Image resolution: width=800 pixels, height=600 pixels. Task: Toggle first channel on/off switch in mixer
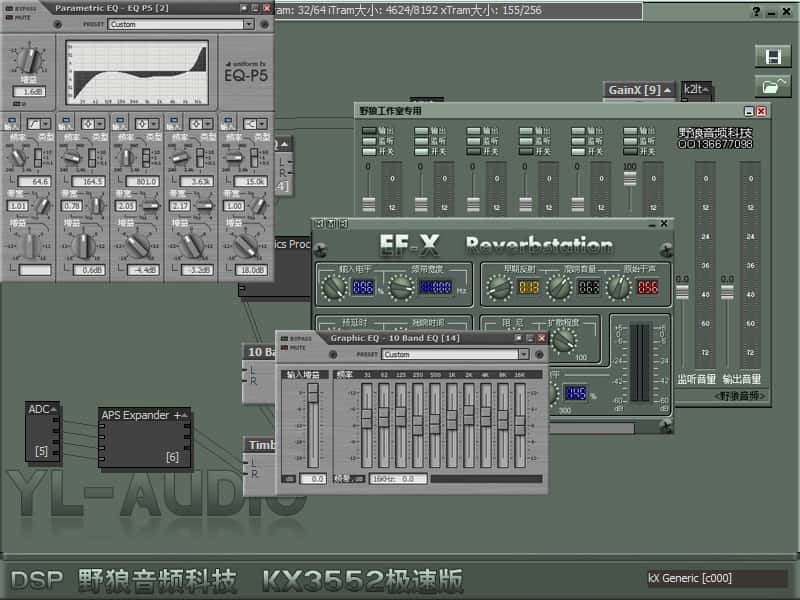tap(369, 152)
